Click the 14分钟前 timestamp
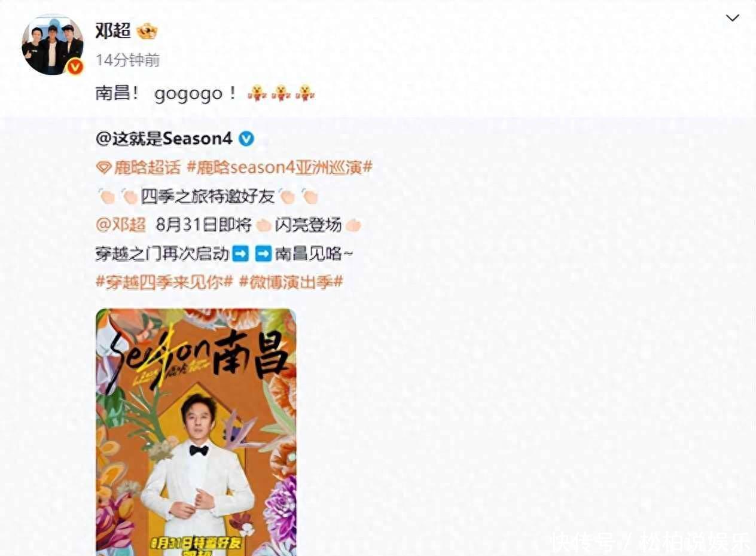 (127, 60)
